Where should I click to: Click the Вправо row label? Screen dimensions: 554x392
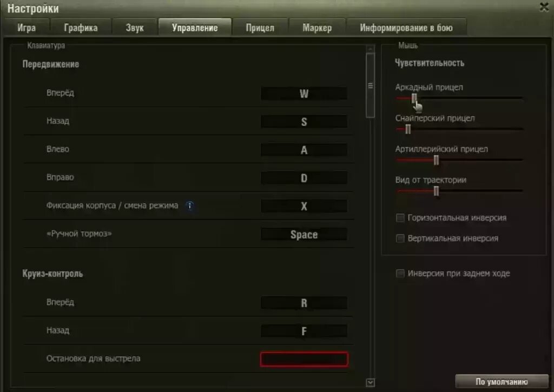click(60, 177)
